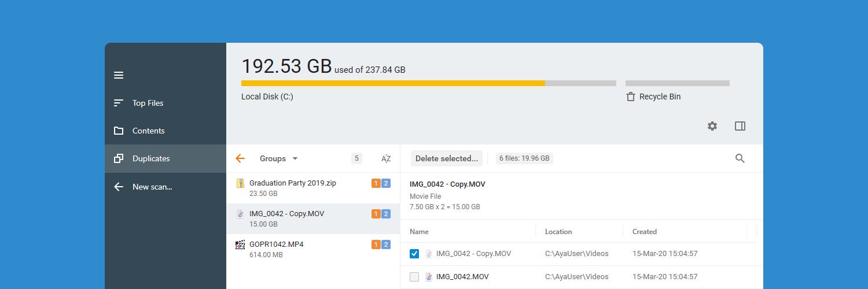868x289 pixels.
Task: Open settings via the gear icon
Action: [712, 126]
